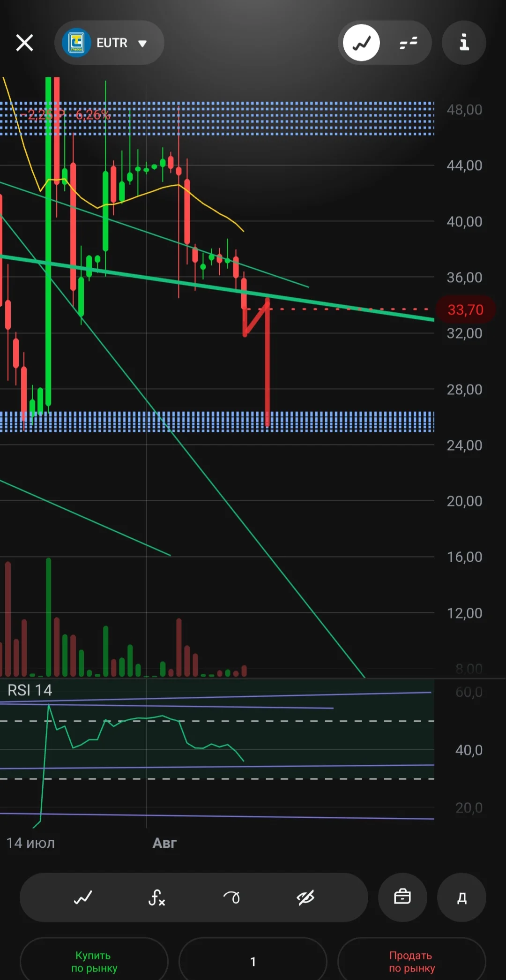This screenshot has height=980, width=506.
Task: Change timeframe with Д button
Action: (x=461, y=897)
